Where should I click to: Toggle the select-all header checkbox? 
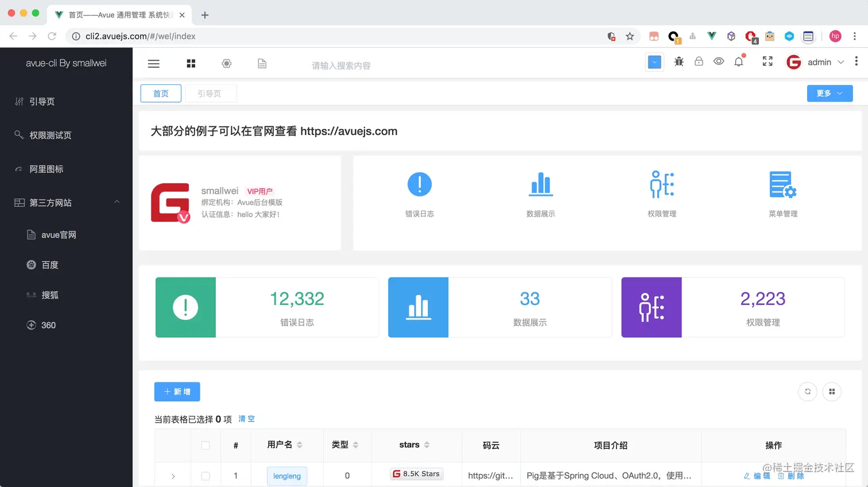tap(206, 445)
